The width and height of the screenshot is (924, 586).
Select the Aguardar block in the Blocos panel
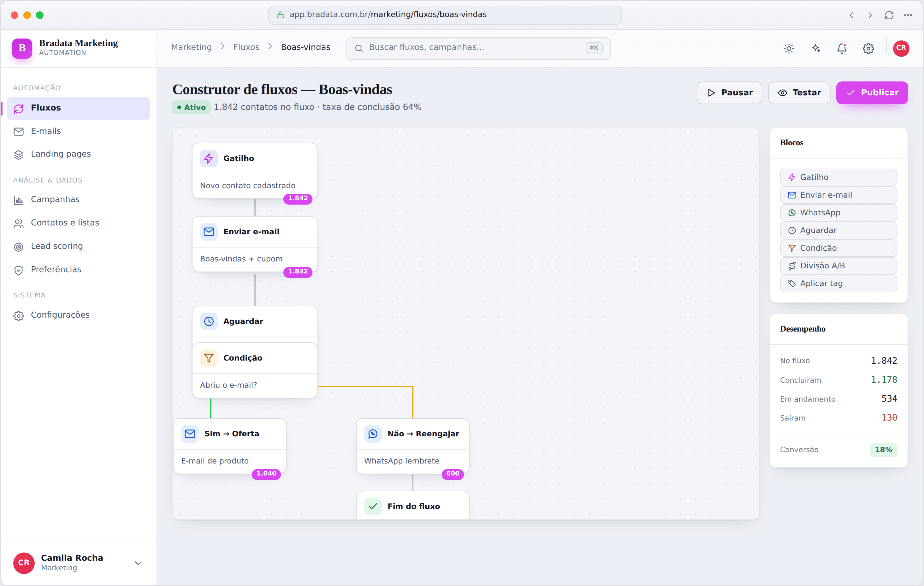pyautogui.click(x=838, y=230)
